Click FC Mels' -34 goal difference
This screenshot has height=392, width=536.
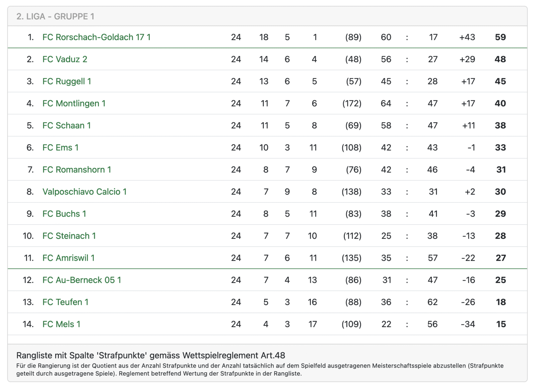(468, 324)
